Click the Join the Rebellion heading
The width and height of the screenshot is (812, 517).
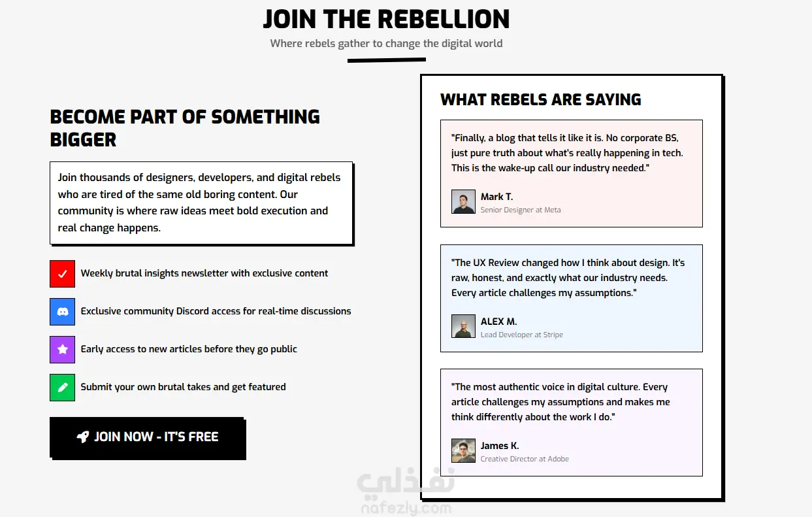(x=386, y=20)
